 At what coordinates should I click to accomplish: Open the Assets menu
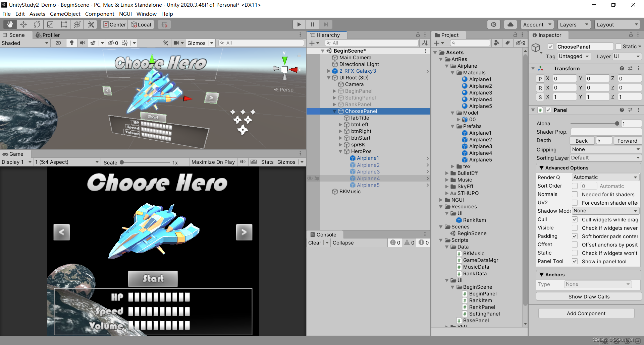[x=37, y=14]
